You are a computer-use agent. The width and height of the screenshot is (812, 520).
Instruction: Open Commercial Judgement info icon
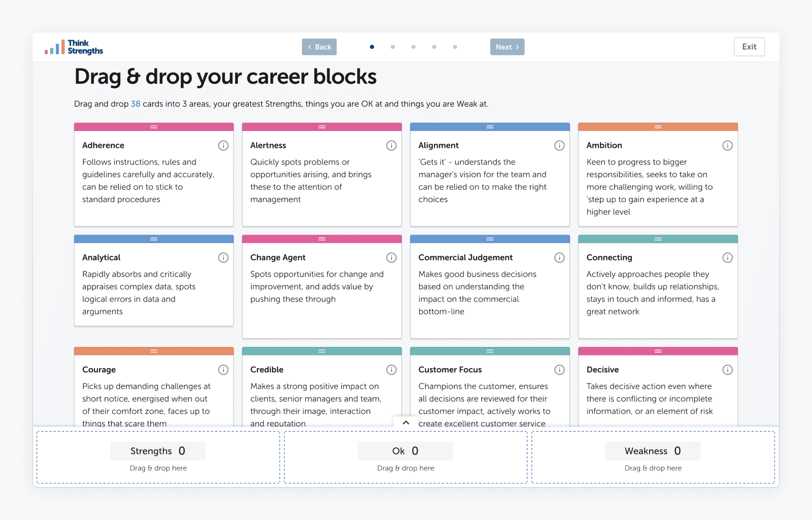click(x=559, y=258)
